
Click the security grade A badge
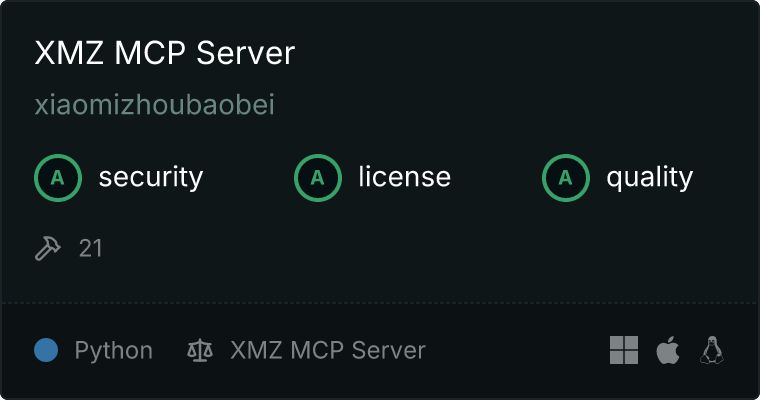(x=58, y=178)
